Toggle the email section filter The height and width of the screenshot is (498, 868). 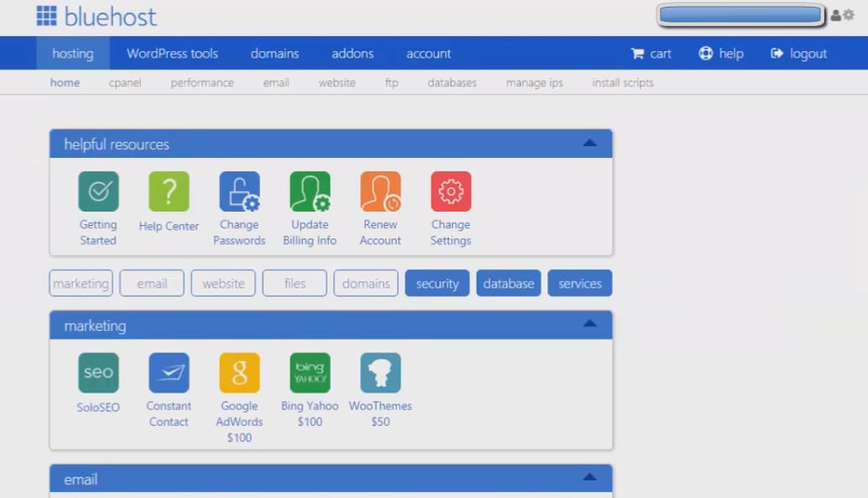click(152, 283)
